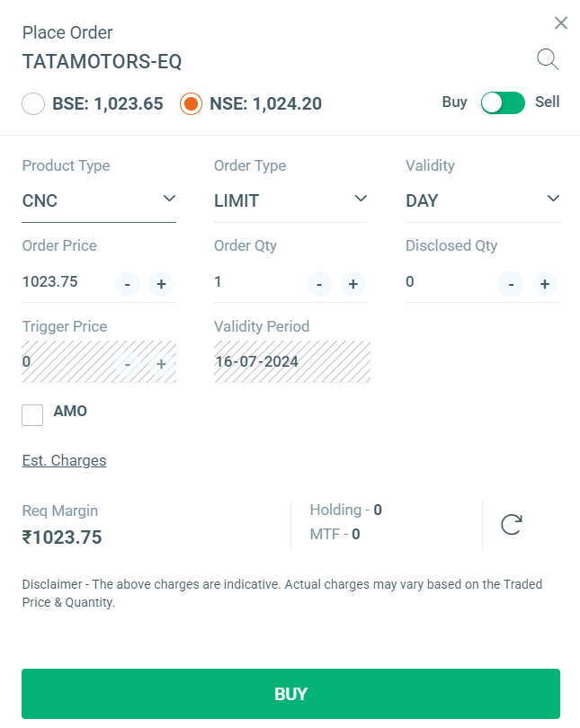Select the NSE exchange radio button

pyautogui.click(x=191, y=103)
